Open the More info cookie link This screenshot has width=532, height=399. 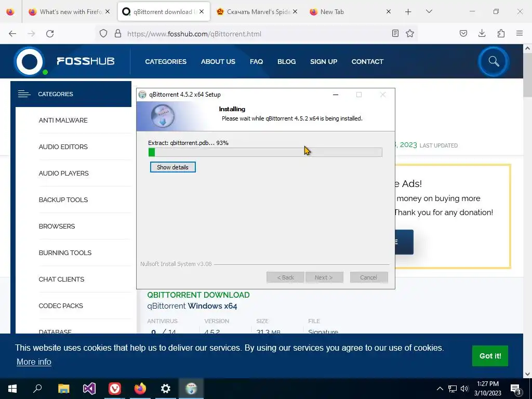click(34, 362)
